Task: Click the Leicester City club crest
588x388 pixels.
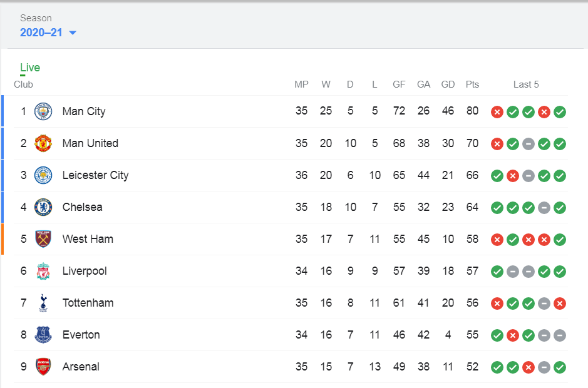Action: [43, 175]
